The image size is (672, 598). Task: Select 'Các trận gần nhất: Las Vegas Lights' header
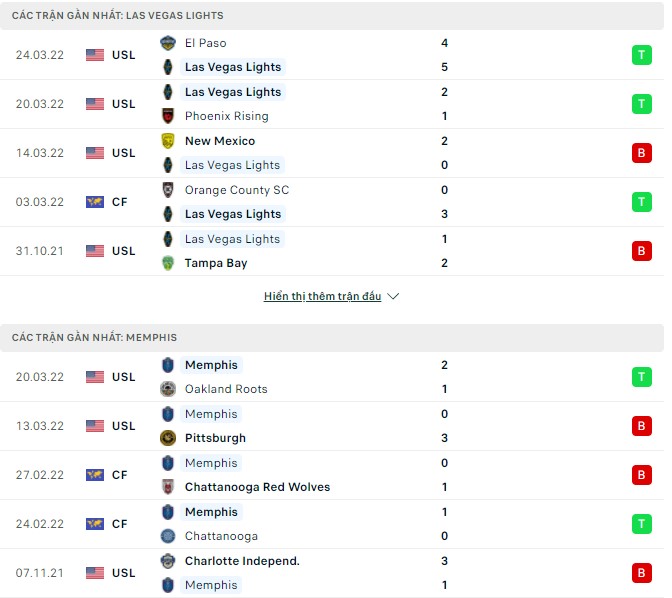click(x=118, y=16)
